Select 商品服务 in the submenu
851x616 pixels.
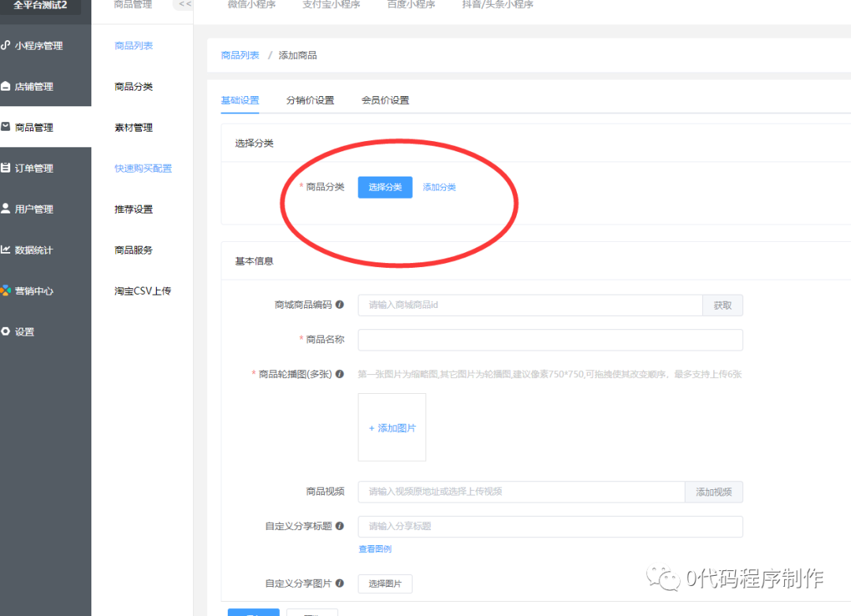click(x=133, y=250)
